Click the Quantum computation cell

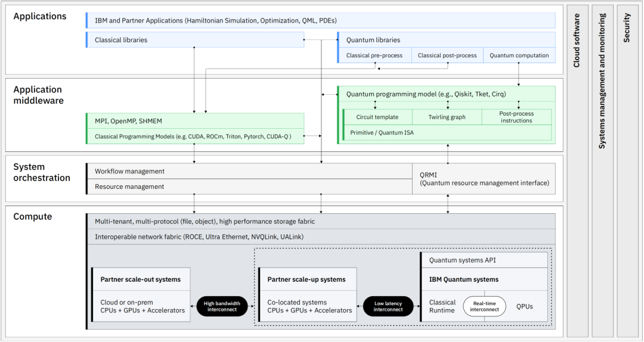[x=519, y=55]
